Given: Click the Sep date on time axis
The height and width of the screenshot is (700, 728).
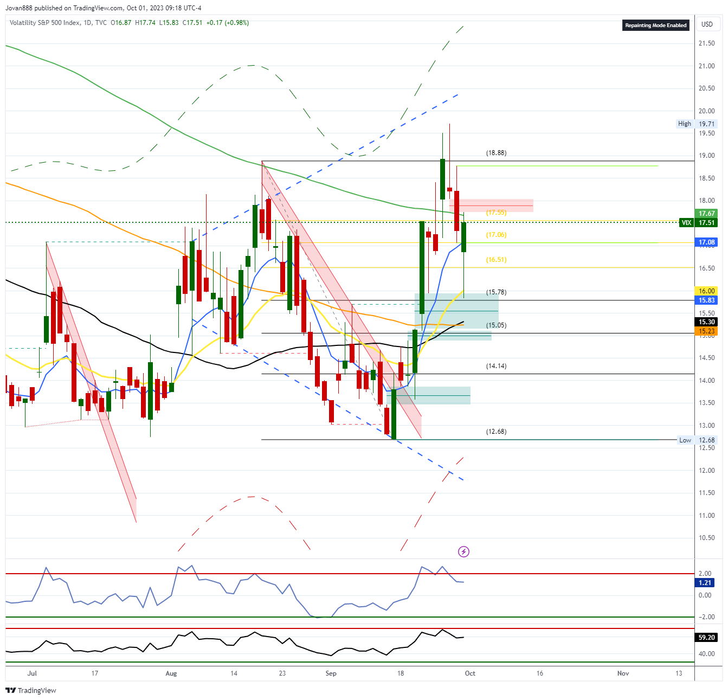Looking at the screenshot, I should click(x=331, y=673).
